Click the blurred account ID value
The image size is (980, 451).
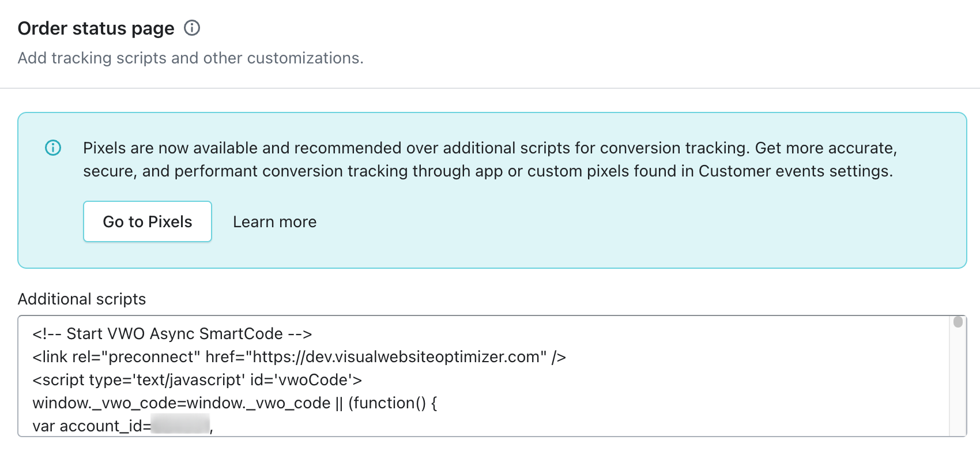click(180, 425)
